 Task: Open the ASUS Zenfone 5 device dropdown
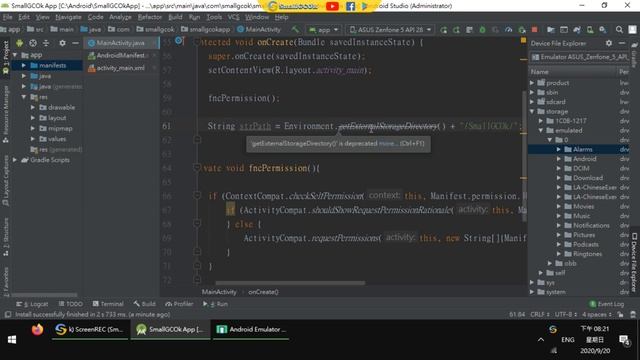click(x=391, y=29)
